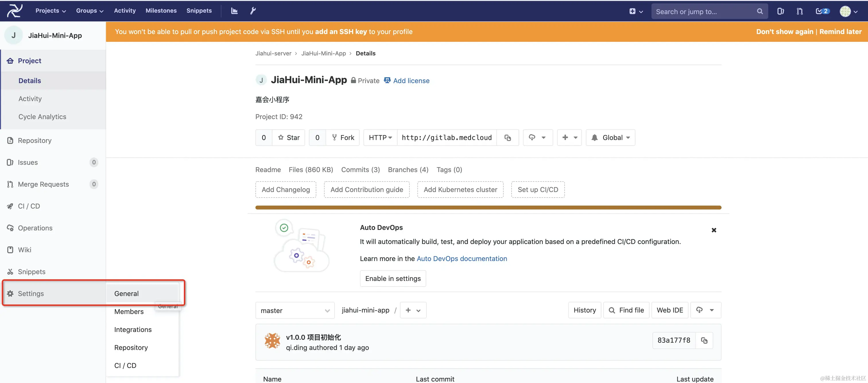Open the instance statistics chart icon
The image size is (868, 383).
[x=234, y=11]
